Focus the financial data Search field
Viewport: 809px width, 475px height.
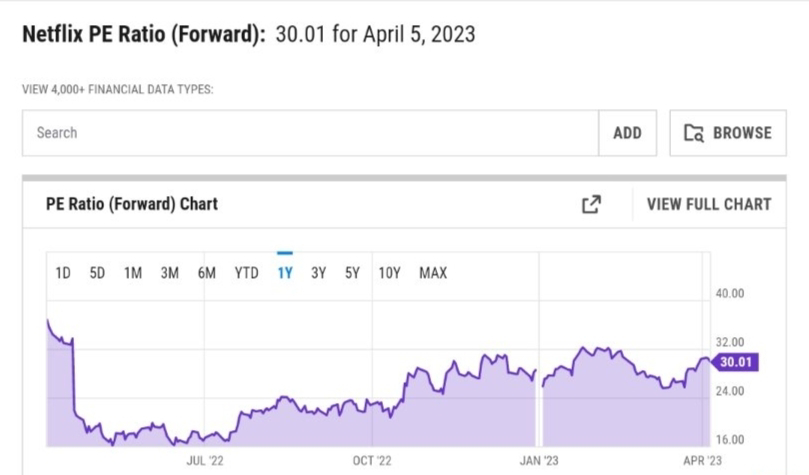(x=310, y=133)
